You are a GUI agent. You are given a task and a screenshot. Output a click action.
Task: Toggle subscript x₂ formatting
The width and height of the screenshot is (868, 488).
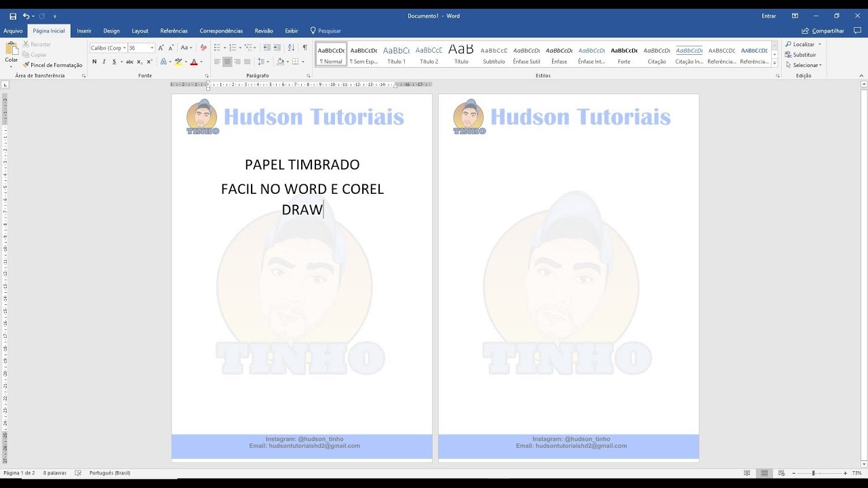[140, 62]
